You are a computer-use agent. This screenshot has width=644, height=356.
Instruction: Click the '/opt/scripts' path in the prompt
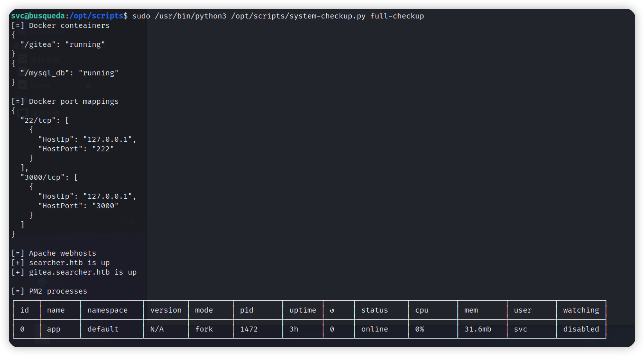click(96, 16)
